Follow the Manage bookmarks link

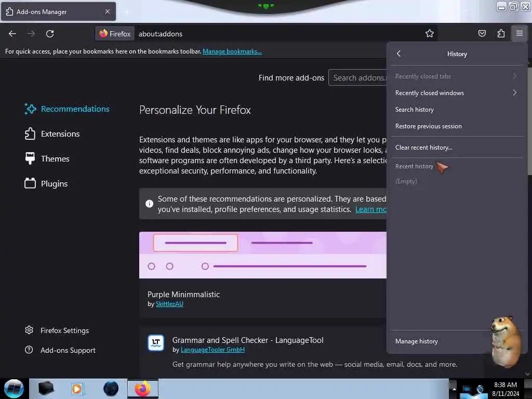[x=232, y=51]
